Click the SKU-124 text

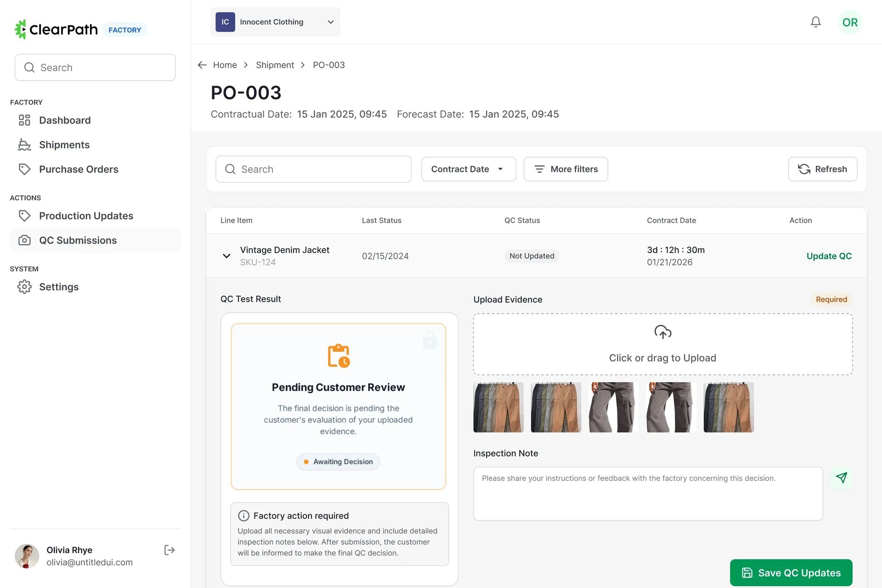258,262
